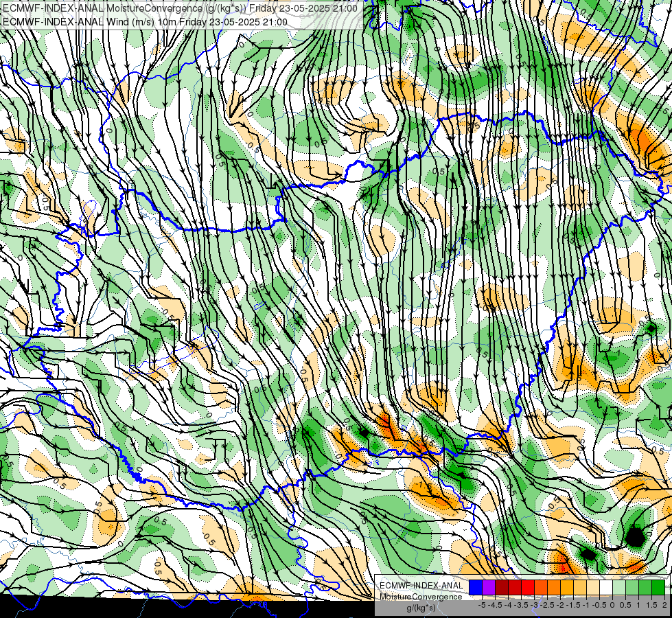
Task: Click the '-2.5' legend scale value
Action: pyautogui.click(x=547, y=605)
